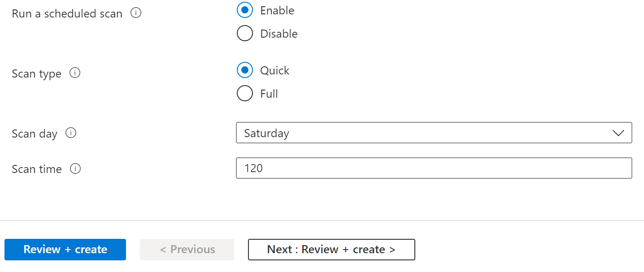Click the Scan type info icon
This screenshot has height=272, width=644.
tap(75, 73)
